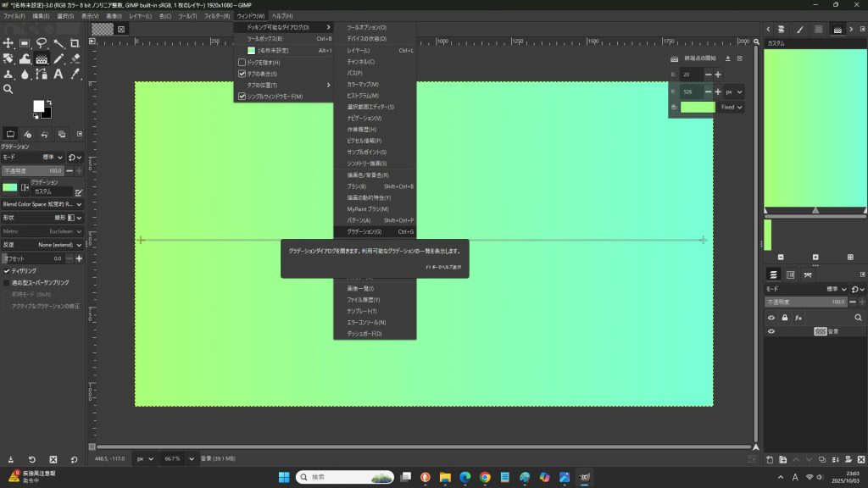Hide the 背景 layer with eye icon
The height and width of the screenshot is (488, 868).
pyautogui.click(x=771, y=331)
